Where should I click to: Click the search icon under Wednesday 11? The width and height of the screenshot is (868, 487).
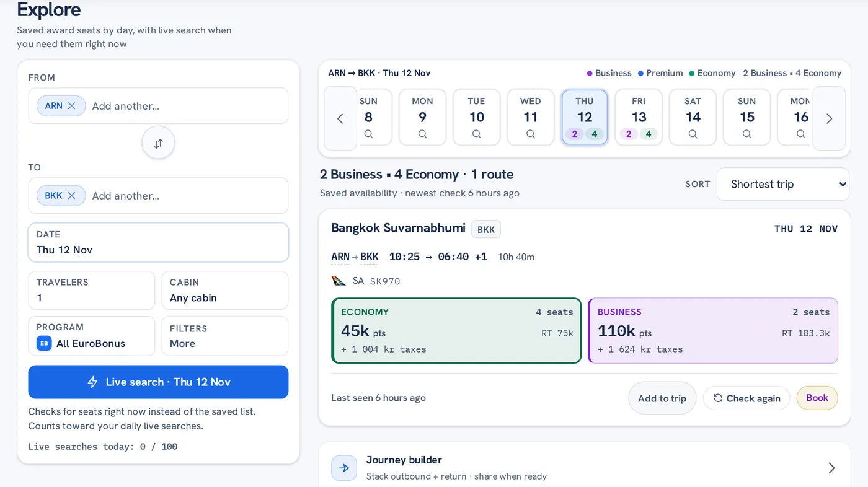coord(531,134)
